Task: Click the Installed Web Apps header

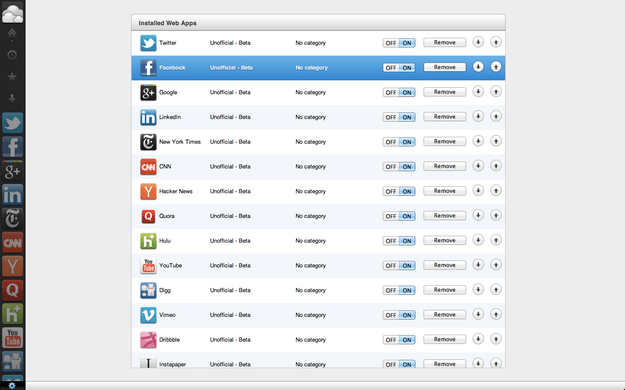Action: click(167, 23)
